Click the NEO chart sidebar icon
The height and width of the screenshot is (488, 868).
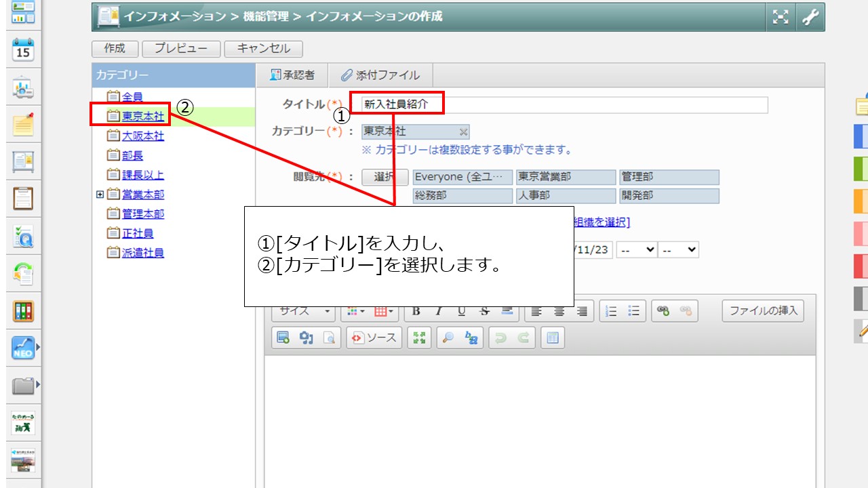(23, 348)
